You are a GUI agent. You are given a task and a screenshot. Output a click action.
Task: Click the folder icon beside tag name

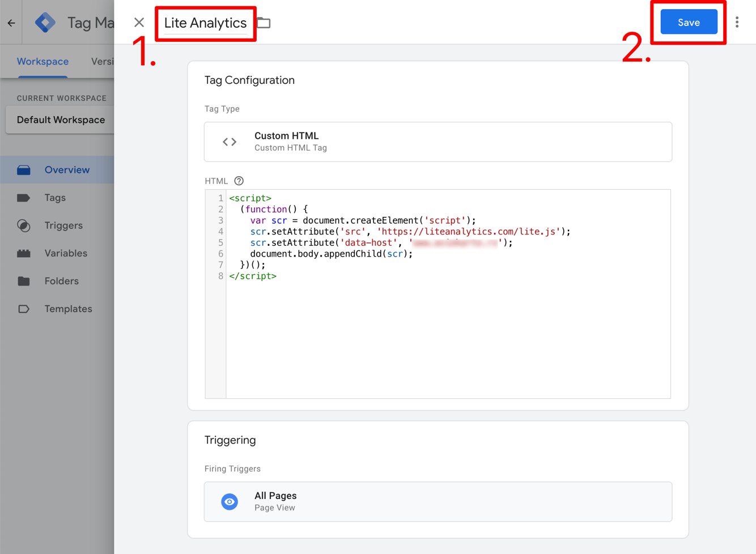point(264,23)
